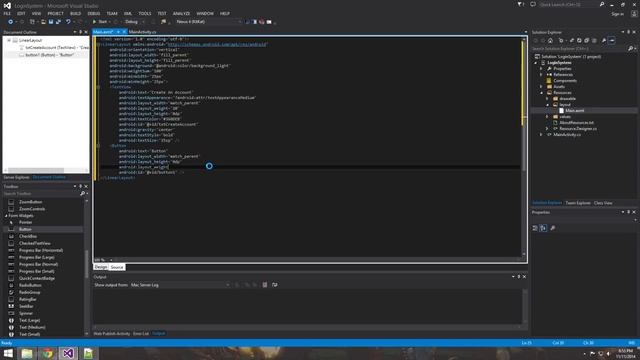Click the feedback icon near Quick Launch
This screenshot has height=360, width=640.
(533, 4)
